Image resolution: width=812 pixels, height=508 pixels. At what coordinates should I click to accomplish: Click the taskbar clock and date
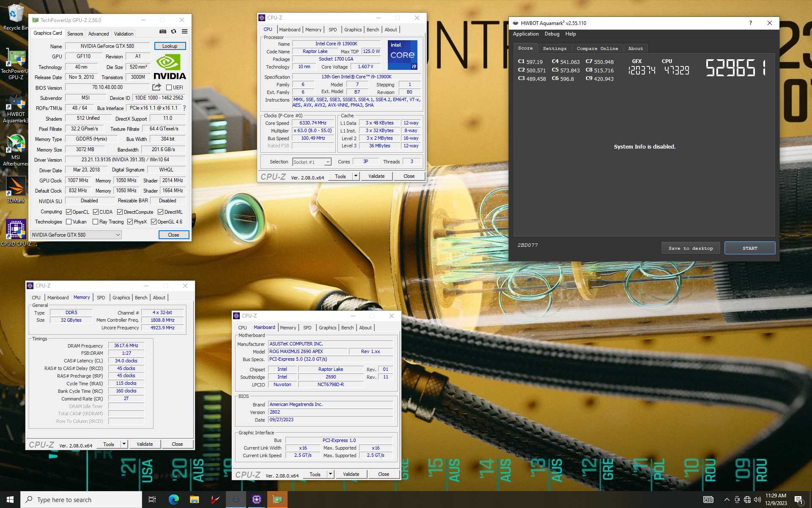click(776, 500)
